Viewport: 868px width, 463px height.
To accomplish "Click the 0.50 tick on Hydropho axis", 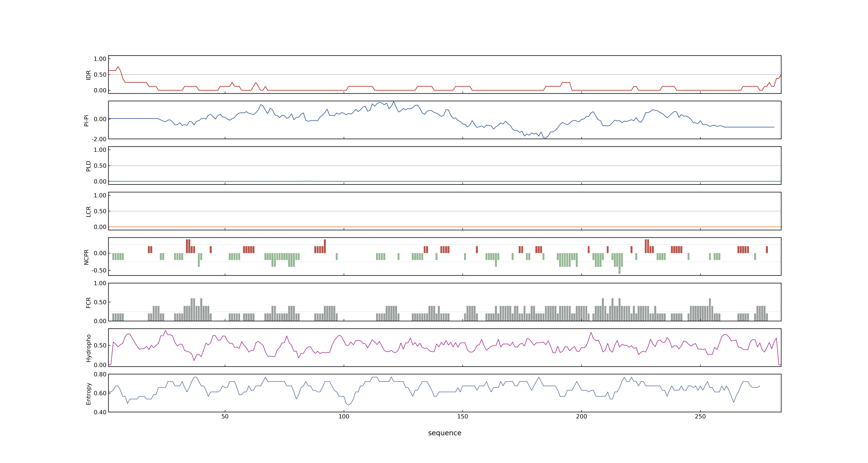I will tap(100, 345).
